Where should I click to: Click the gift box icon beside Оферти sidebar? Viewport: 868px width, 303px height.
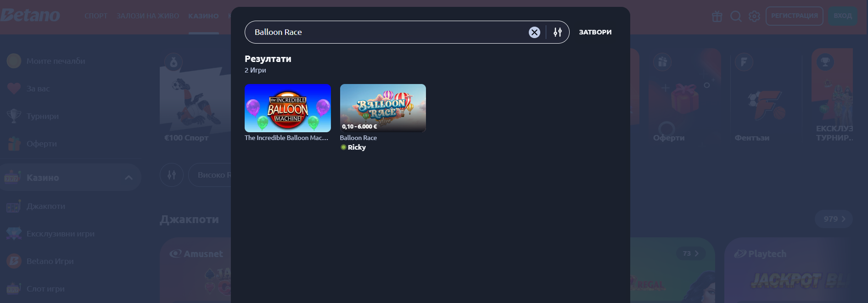(x=14, y=144)
